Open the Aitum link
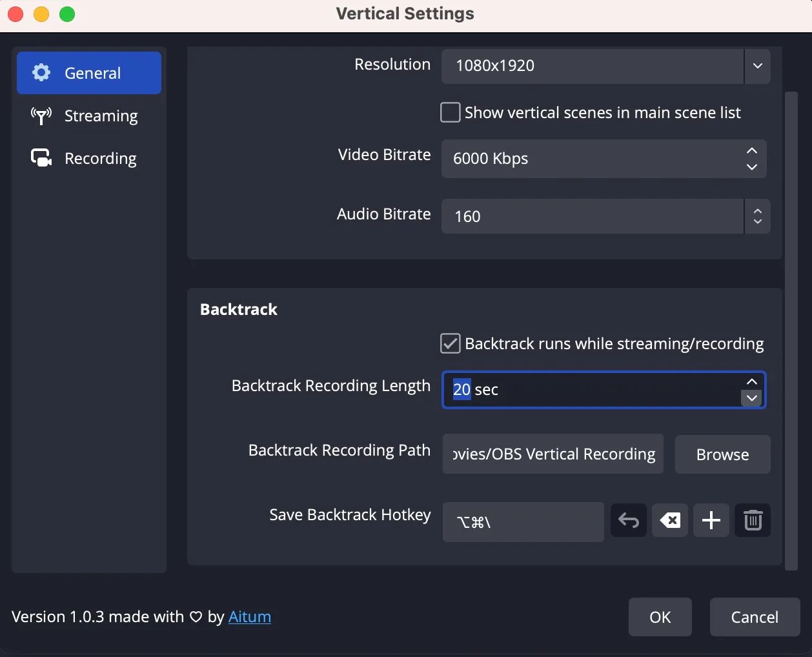Image resolution: width=812 pixels, height=657 pixels. [x=250, y=616]
